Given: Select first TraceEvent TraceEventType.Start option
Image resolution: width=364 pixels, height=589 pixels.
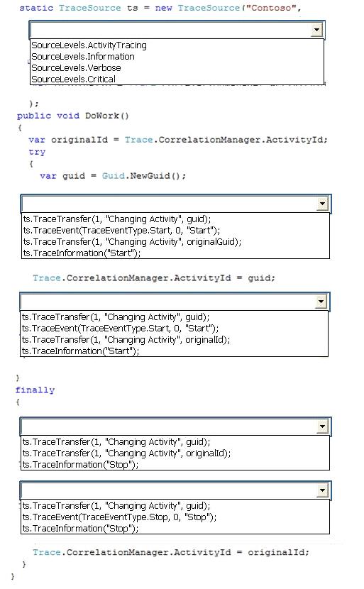Looking at the screenshot, I should [x=122, y=231].
